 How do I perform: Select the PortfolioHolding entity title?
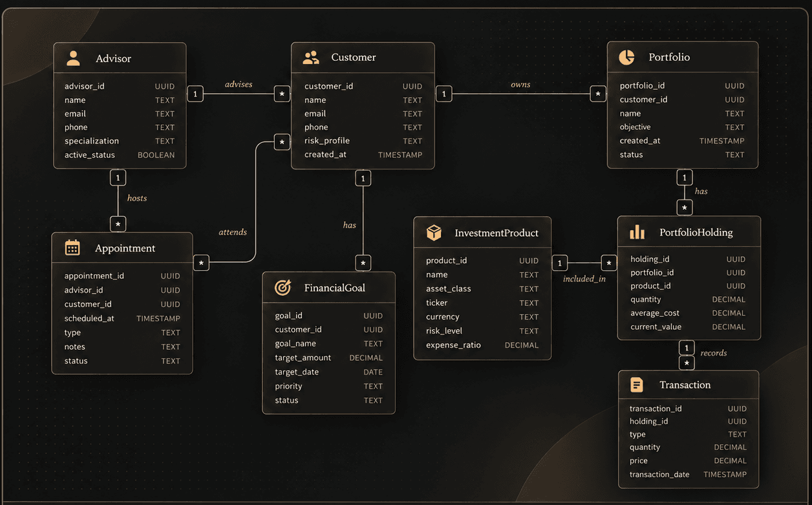(696, 232)
